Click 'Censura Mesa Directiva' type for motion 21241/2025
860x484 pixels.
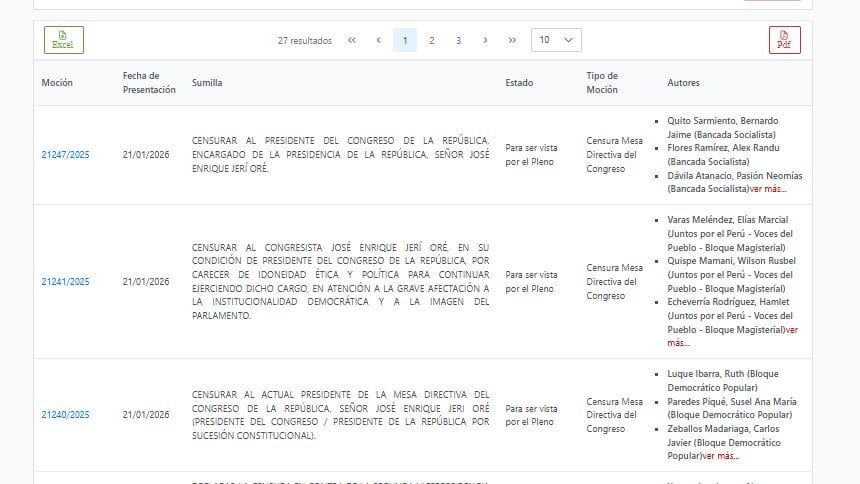click(x=614, y=282)
